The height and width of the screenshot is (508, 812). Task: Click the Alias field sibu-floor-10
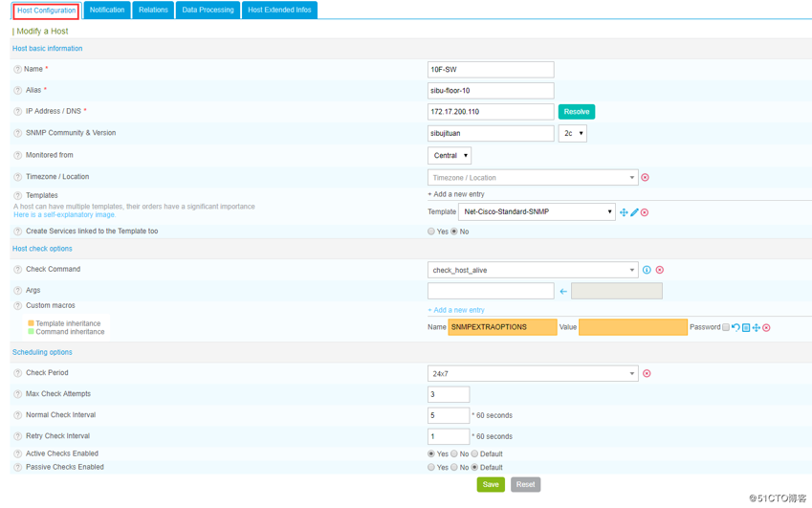pyautogui.click(x=491, y=91)
